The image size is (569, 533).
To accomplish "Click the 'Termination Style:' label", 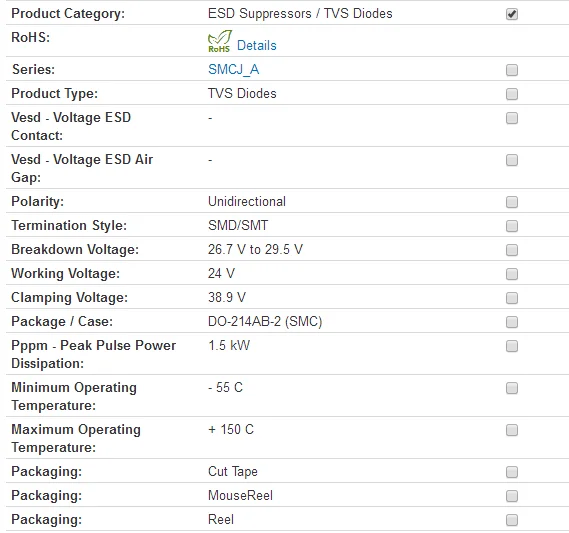I will click(x=69, y=225).
